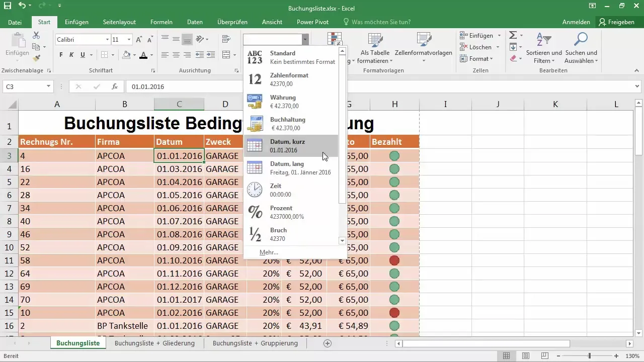The height and width of the screenshot is (362, 644).
Task: Click the Format cells button
Action: tap(476, 59)
